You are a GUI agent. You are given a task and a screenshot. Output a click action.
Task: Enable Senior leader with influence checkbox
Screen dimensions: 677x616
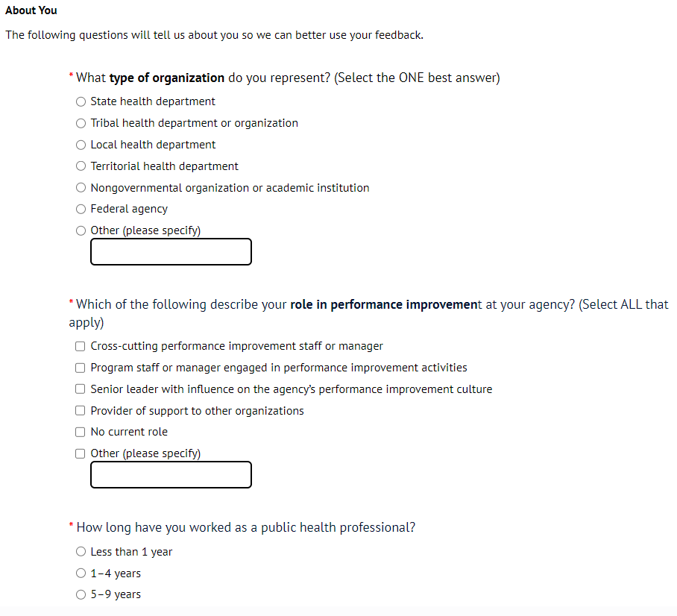[81, 389]
